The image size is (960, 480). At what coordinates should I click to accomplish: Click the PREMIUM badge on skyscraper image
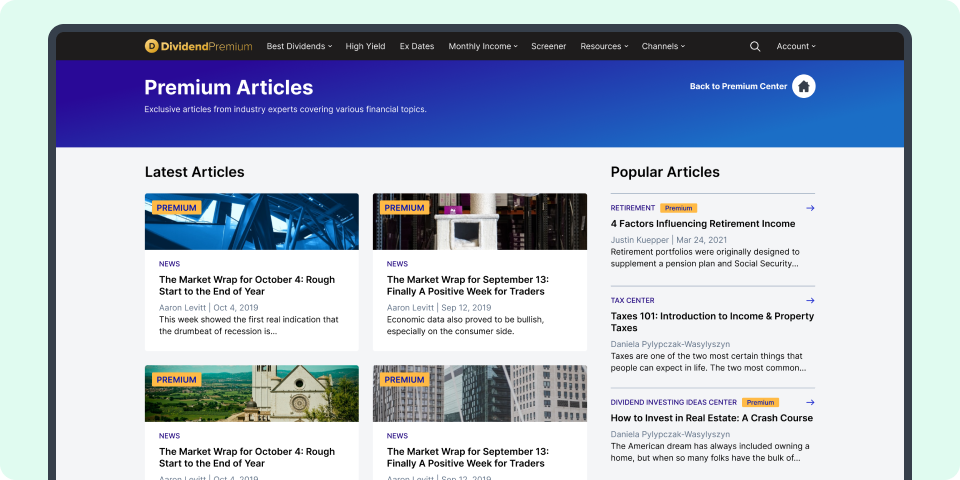coord(404,380)
